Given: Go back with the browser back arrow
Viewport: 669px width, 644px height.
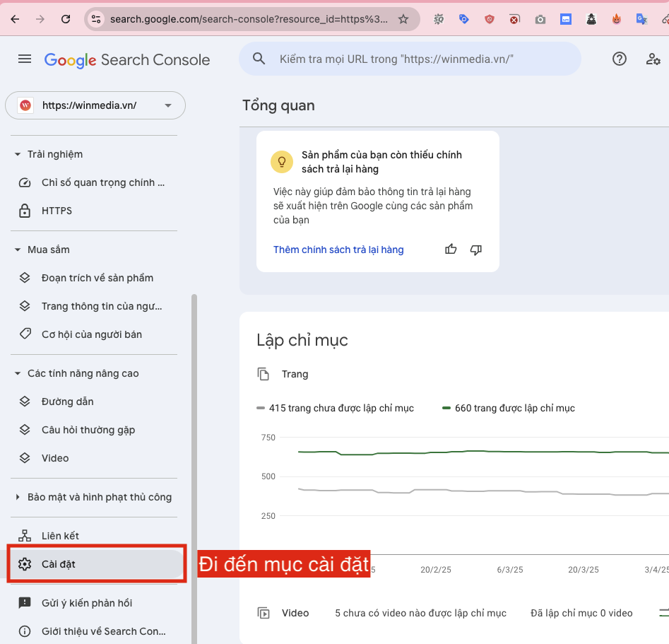Looking at the screenshot, I should tap(16, 19).
